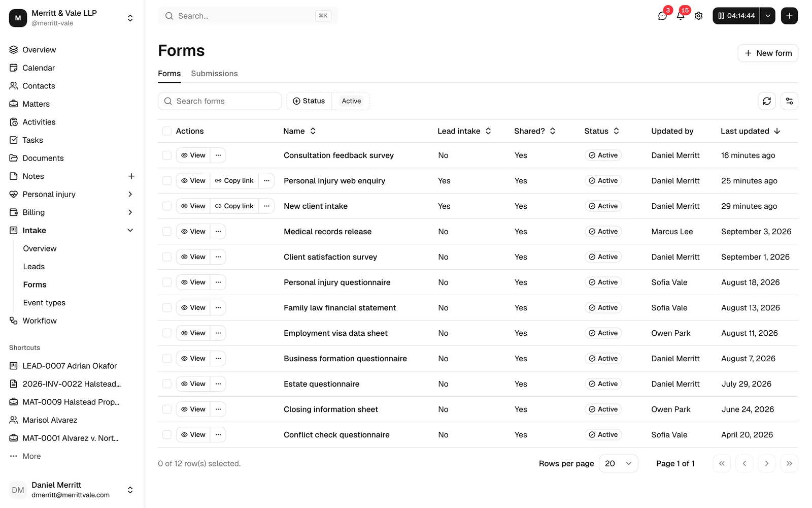Open Intake Overview sub-item
Viewport: 812px width, 508px height.
40,248
